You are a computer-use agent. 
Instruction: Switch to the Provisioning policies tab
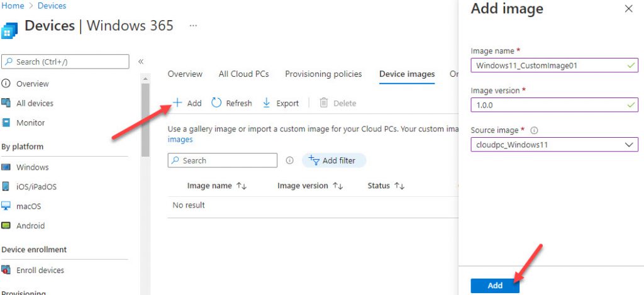coord(323,74)
